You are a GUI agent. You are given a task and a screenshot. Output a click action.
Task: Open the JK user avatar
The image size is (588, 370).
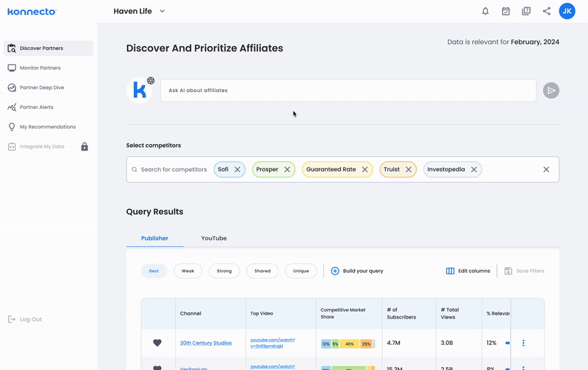click(567, 11)
